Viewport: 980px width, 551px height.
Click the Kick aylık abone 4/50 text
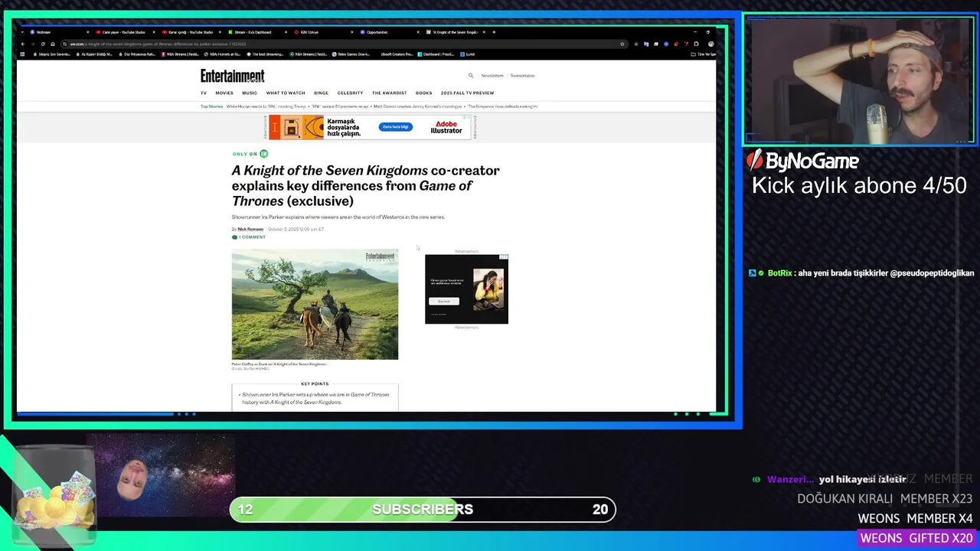click(859, 185)
